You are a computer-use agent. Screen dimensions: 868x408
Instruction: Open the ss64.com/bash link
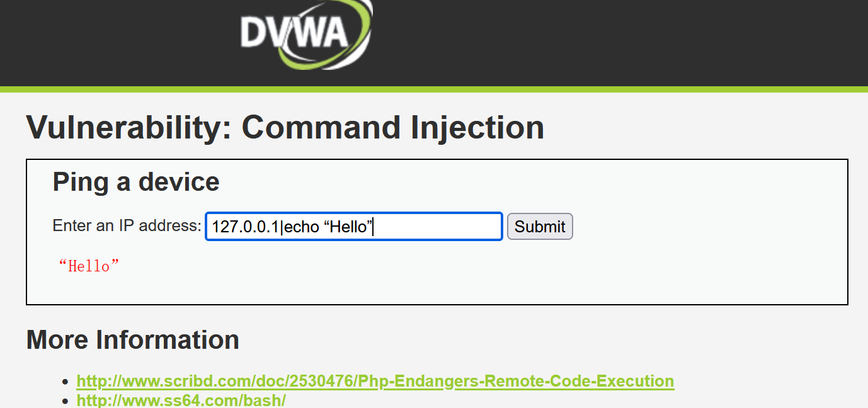click(181, 400)
